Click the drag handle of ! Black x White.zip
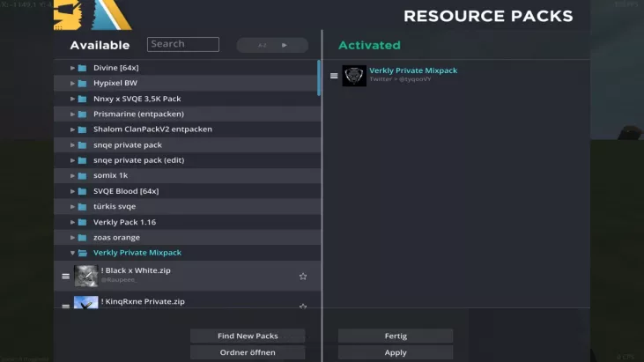The width and height of the screenshot is (644, 362). 65,277
